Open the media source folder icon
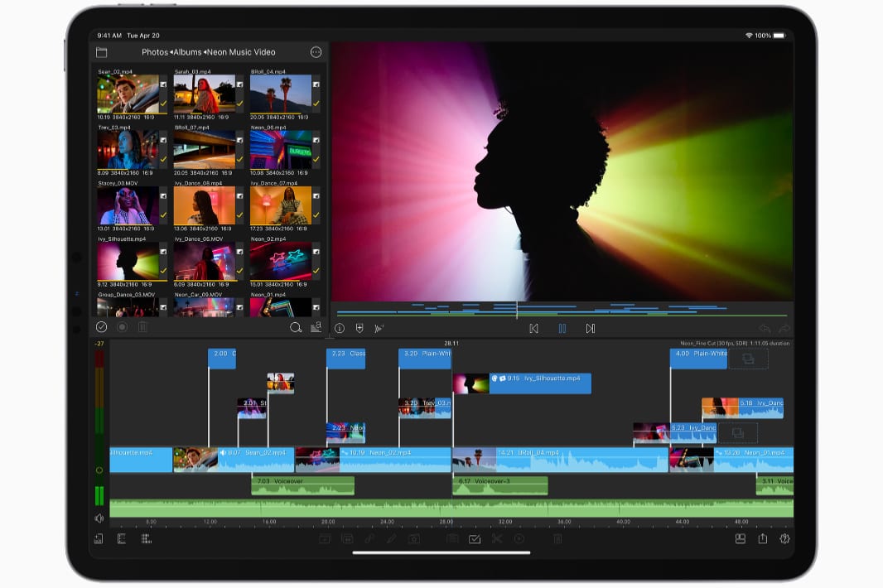Screen dimensions: 883x588 (101, 52)
